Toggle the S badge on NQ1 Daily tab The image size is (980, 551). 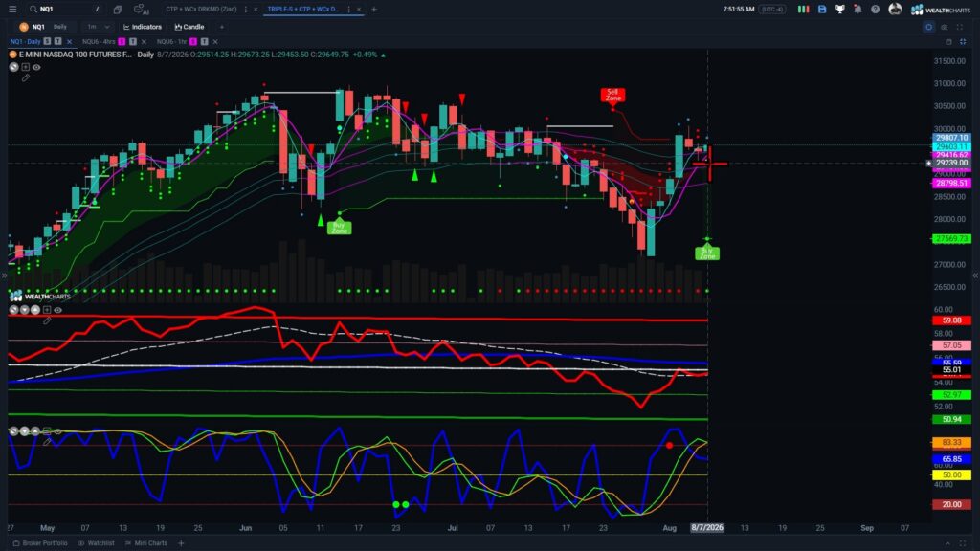click(x=47, y=41)
